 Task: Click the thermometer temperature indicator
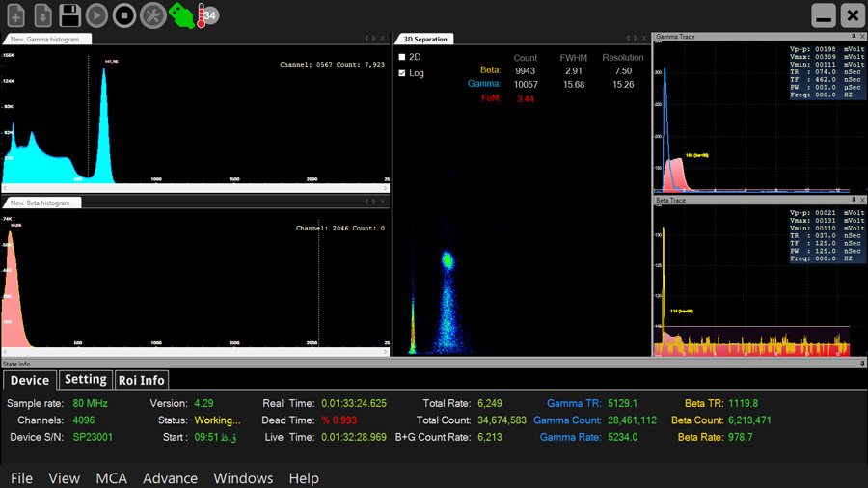(x=202, y=15)
